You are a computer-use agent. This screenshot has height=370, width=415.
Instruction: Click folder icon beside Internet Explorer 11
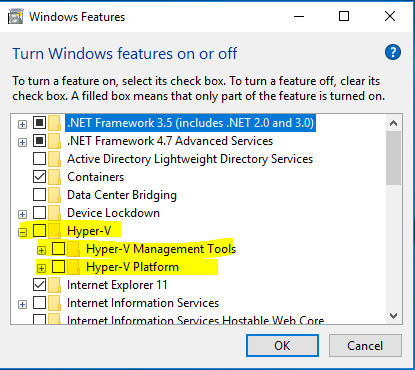pos(54,285)
